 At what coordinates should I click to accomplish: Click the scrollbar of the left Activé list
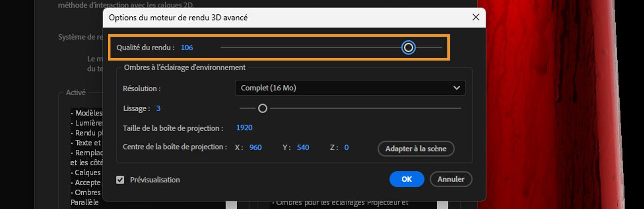pos(231,204)
